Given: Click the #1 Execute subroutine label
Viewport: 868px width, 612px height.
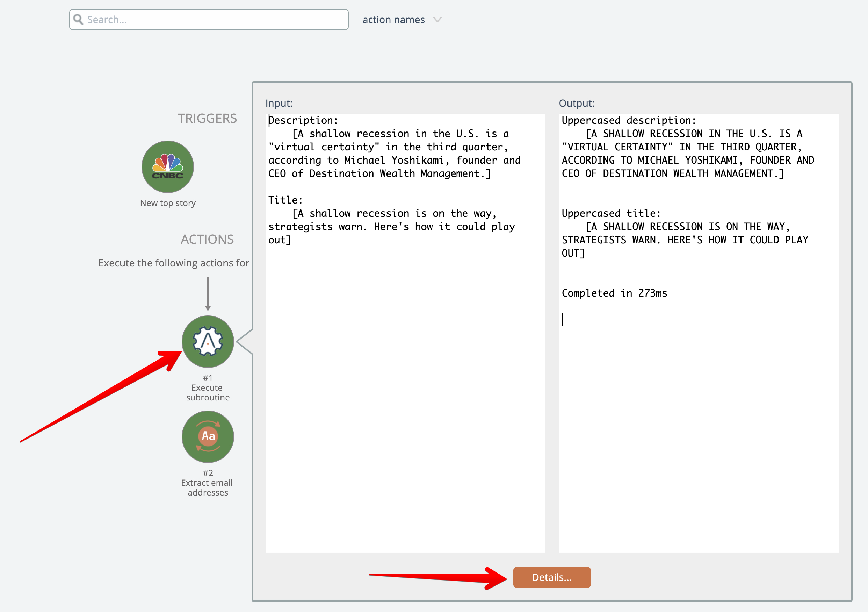Looking at the screenshot, I should (208, 388).
